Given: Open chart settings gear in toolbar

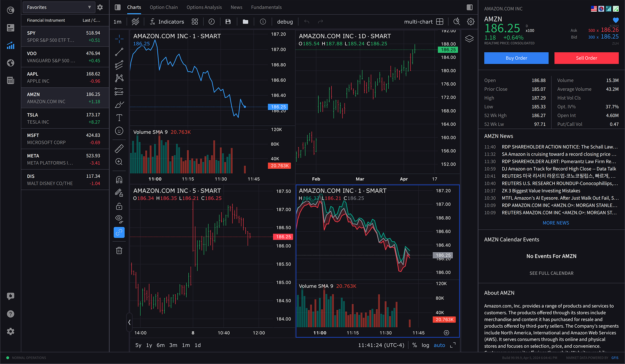Looking at the screenshot, I should click(471, 22).
